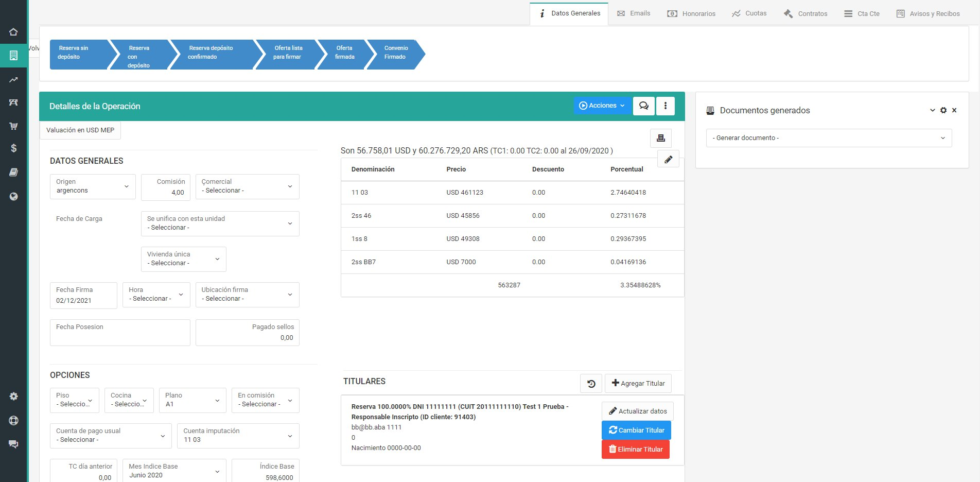Viewport: 980px width, 482px height.
Task: Open Cocina dropdown
Action: tap(129, 400)
